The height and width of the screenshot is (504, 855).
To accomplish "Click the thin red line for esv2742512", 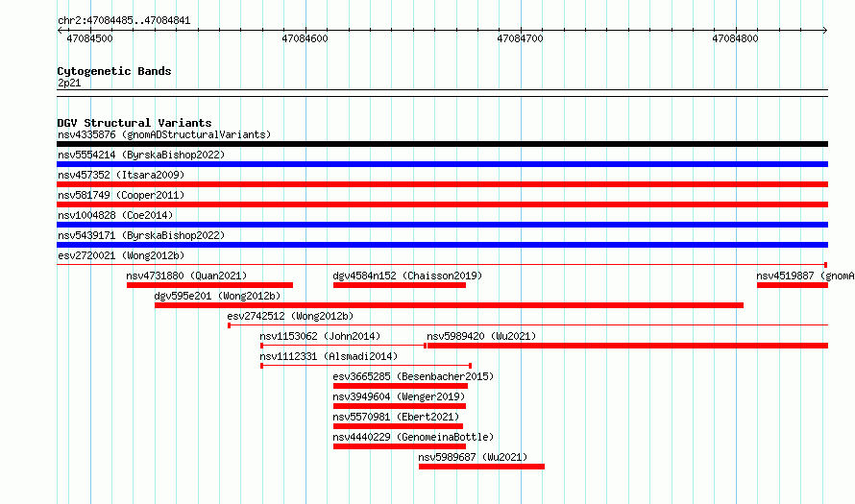I will [x=527, y=325].
